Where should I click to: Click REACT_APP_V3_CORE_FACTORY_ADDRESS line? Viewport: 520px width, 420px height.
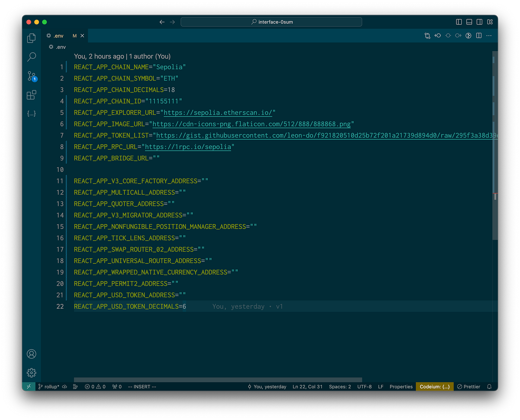(x=141, y=181)
